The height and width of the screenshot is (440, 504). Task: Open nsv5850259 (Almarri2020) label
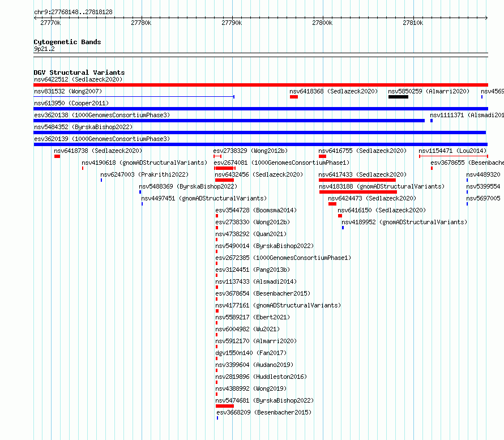[x=429, y=91]
